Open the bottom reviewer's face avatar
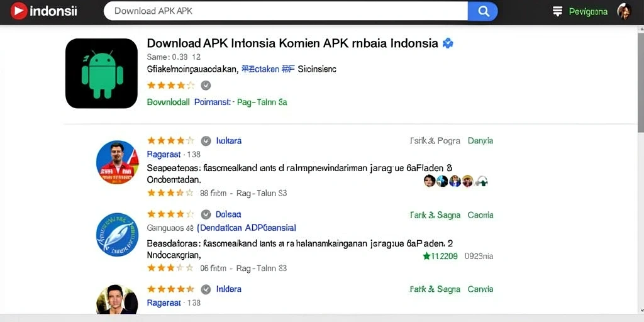The width and height of the screenshot is (644, 322). tap(117, 299)
